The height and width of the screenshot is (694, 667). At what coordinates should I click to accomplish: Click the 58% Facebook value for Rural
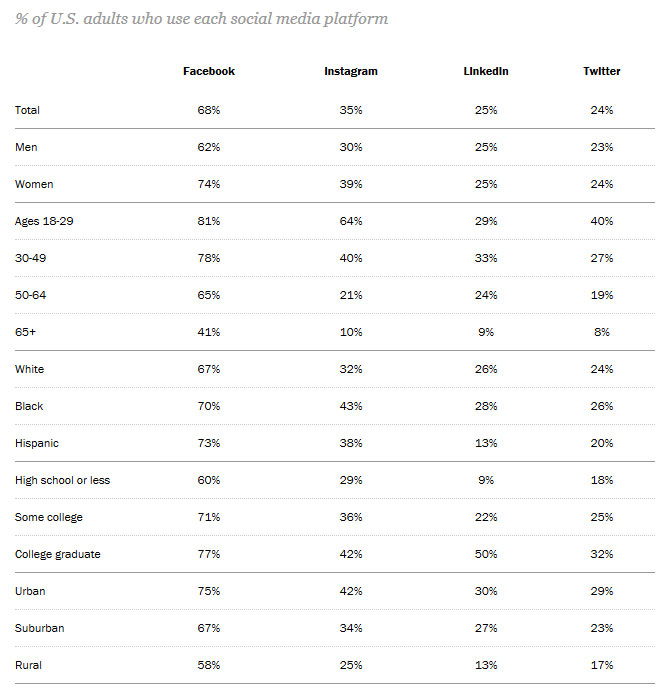(x=208, y=665)
